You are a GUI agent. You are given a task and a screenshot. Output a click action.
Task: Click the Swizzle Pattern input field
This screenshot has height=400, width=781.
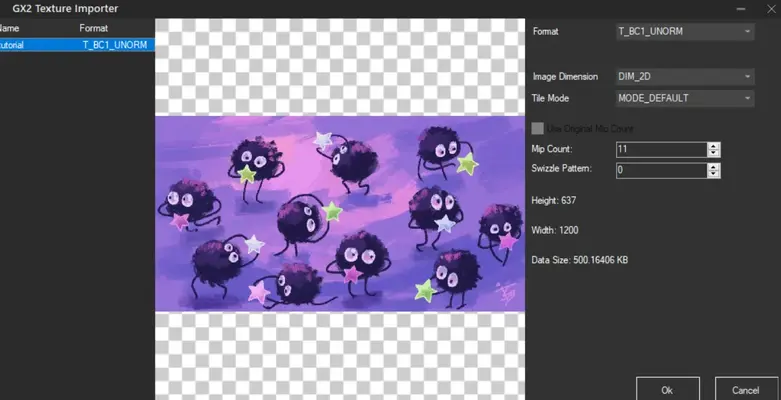pos(660,170)
